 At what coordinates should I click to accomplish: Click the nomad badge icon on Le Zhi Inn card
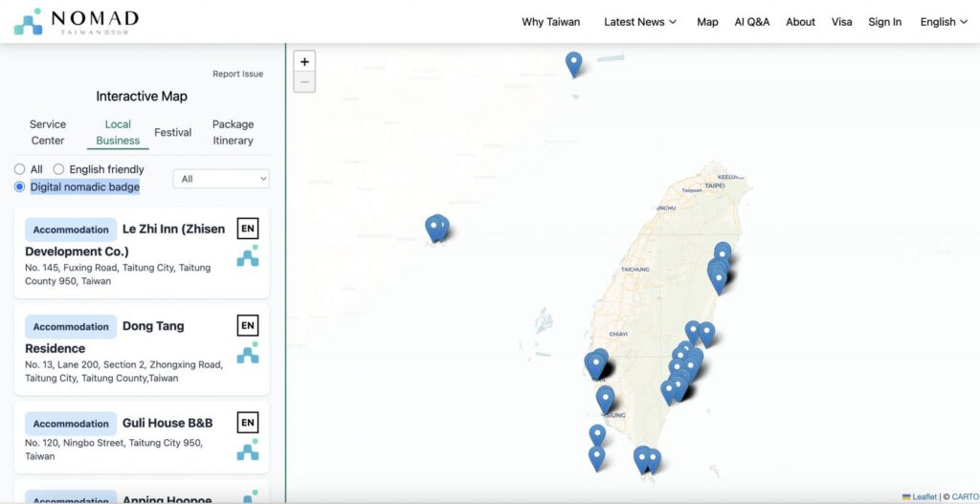248,255
